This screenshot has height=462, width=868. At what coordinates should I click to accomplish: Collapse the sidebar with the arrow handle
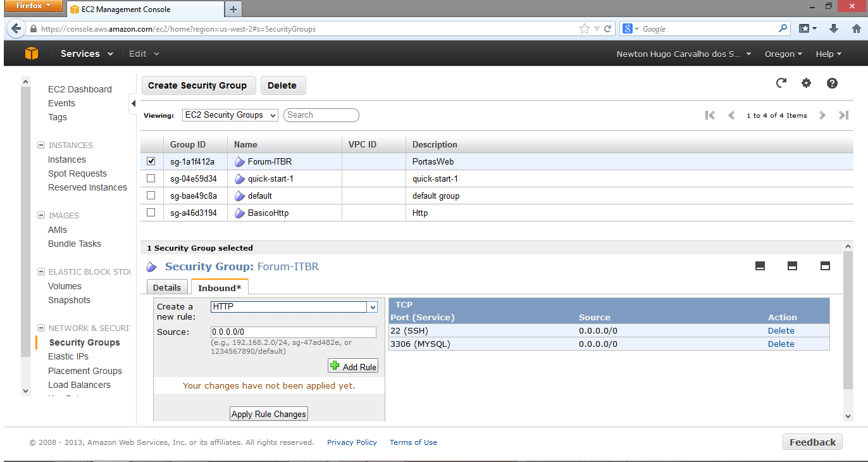(x=133, y=103)
